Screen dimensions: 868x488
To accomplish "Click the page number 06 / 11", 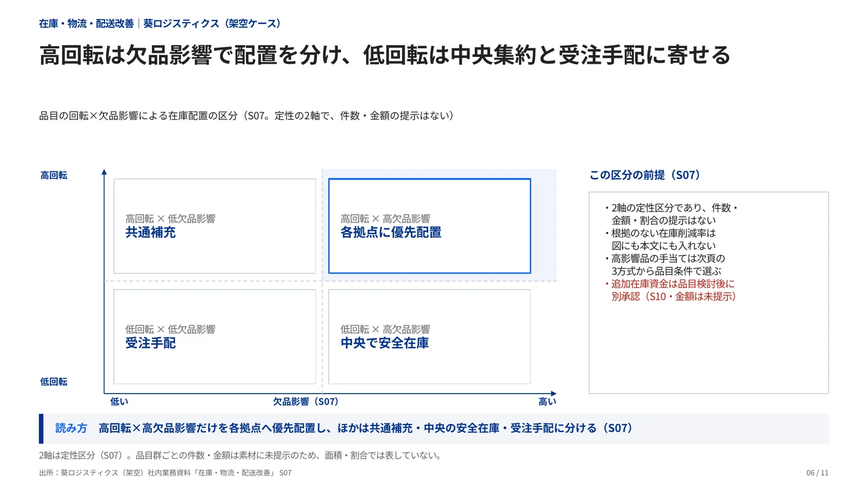I will [x=817, y=473].
